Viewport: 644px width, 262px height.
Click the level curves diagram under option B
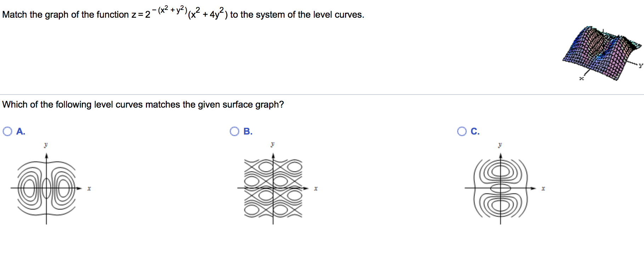(x=273, y=189)
